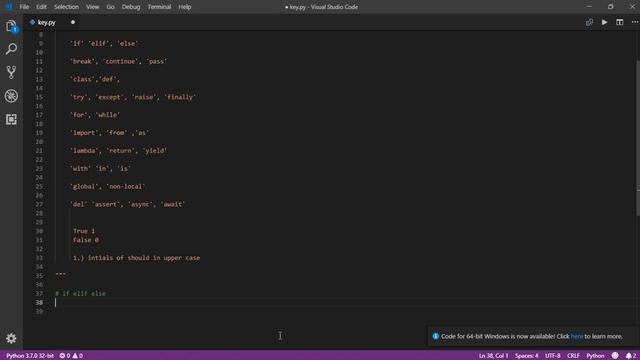Open the View menu
The height and width of the screenshot is (360, 640).
tap(93, 7)
